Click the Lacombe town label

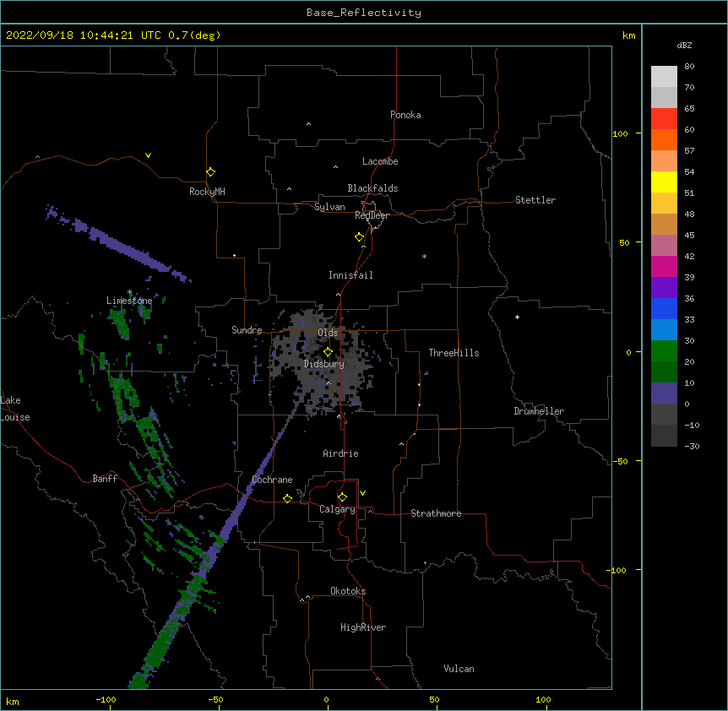point(380,161)
